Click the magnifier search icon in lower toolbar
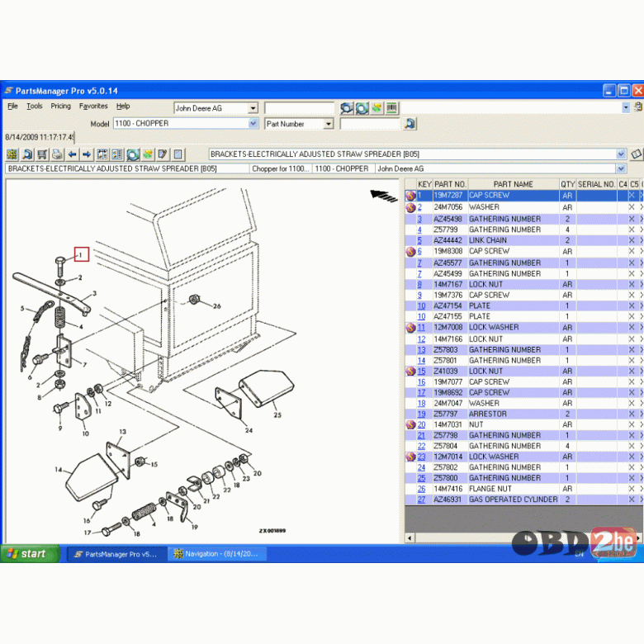 27,154
